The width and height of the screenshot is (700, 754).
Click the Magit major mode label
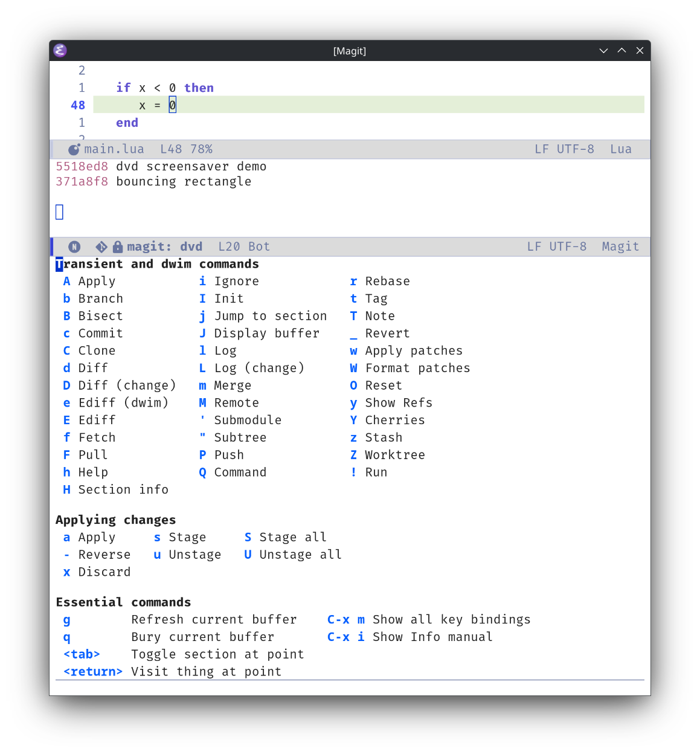pos(620,246)
